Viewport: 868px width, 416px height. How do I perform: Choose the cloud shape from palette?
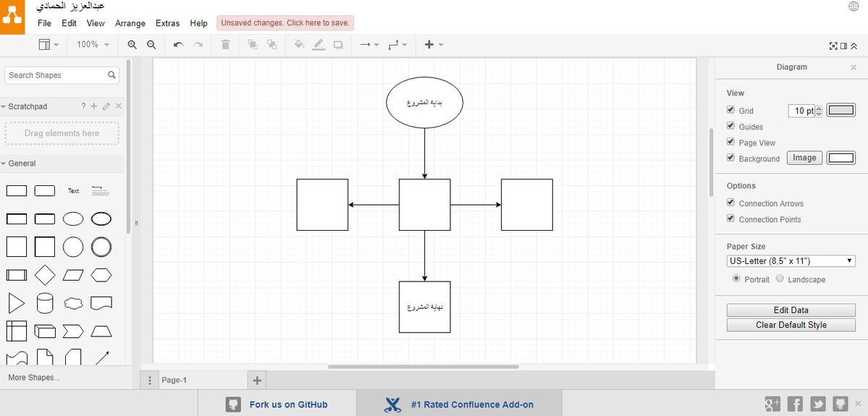73,303
